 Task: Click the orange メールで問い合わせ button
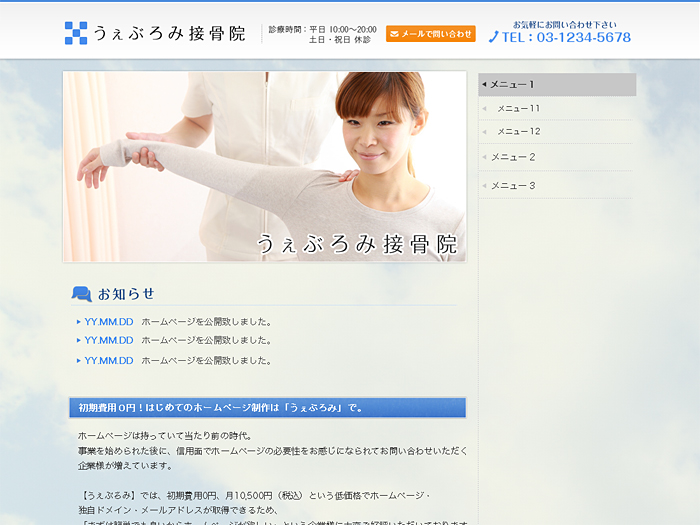pyautogui.click(x=430, y=33)
